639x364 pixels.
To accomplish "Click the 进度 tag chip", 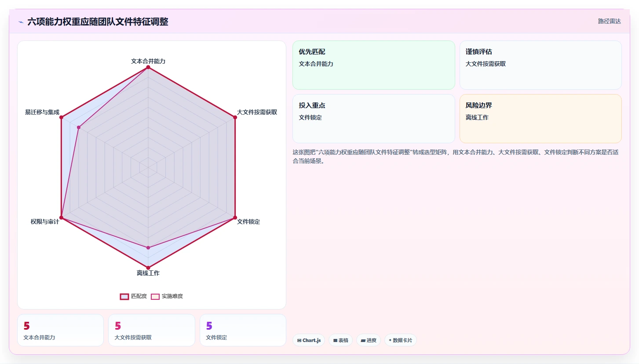I will pyautogui.click(x=369, y=340).
